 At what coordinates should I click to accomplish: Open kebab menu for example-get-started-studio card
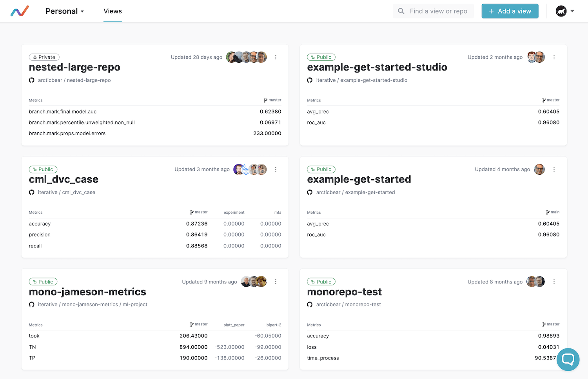[x=554, y=57]
